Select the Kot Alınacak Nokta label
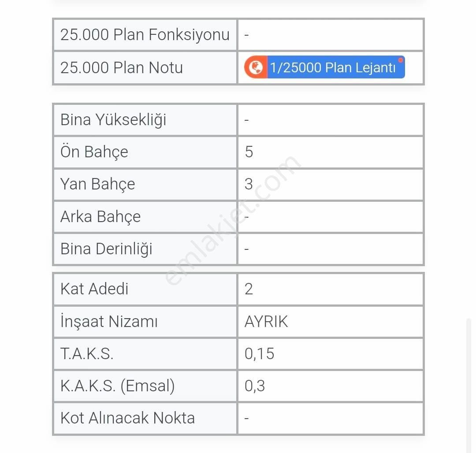The height and width of the screenshot is (453, 476). tap(127, 418)
